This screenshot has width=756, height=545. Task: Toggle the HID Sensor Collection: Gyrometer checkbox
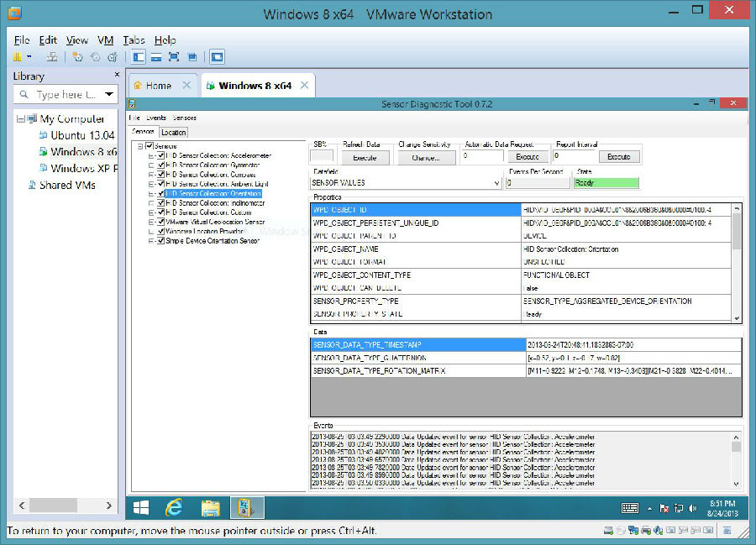point(161,165)
